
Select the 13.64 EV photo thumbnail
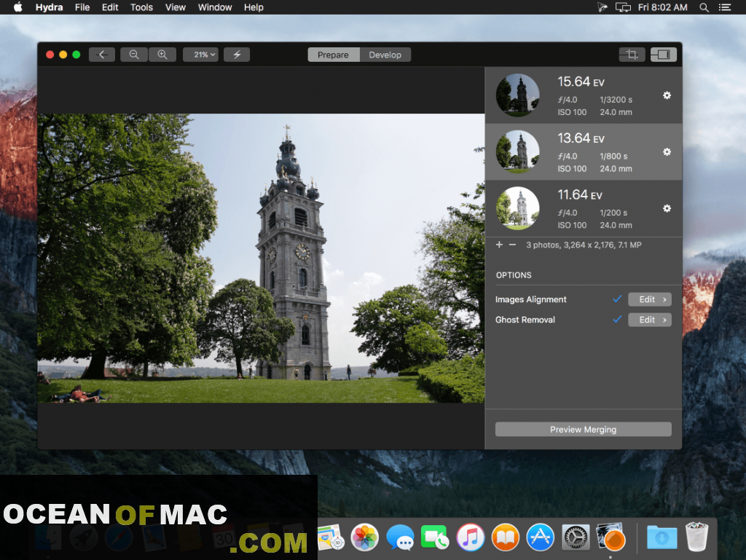coord(518,151)
